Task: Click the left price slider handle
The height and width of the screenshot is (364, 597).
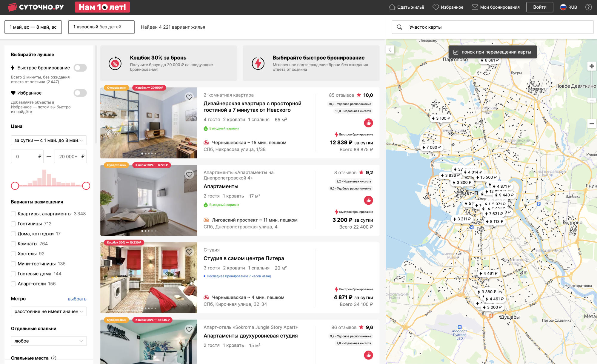Action: click(x=15, y=186)
